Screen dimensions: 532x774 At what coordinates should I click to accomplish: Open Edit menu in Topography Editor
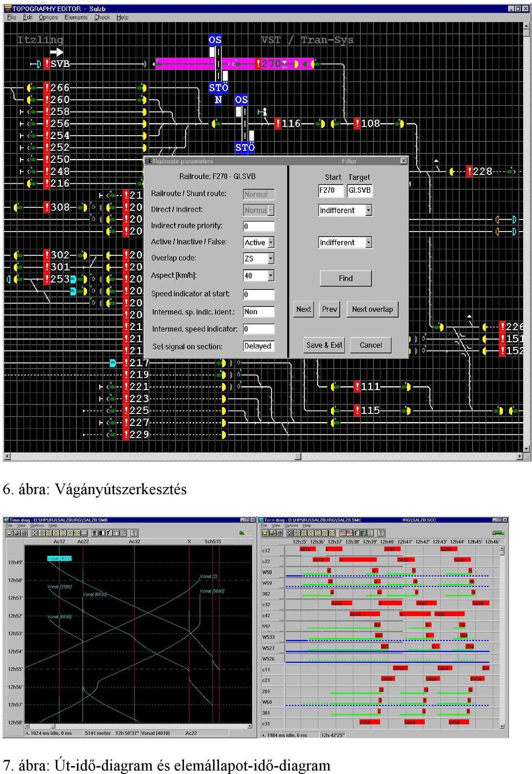point(28,18)
